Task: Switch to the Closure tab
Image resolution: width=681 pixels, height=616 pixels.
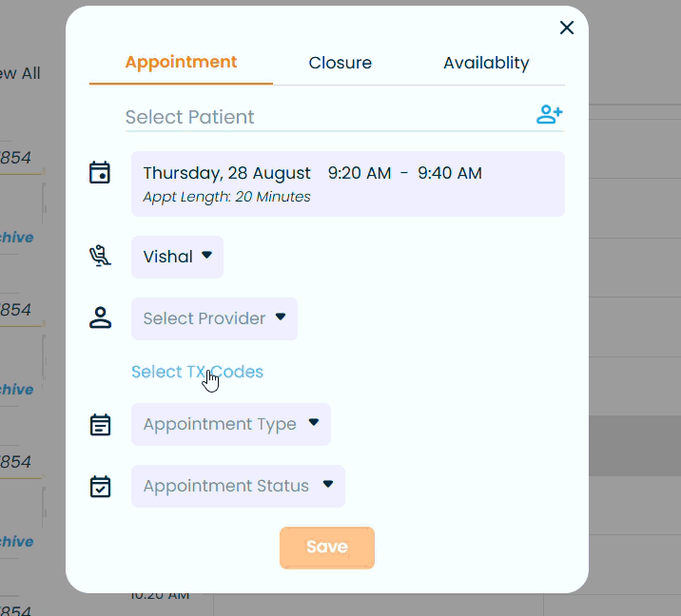Action: 340,64
